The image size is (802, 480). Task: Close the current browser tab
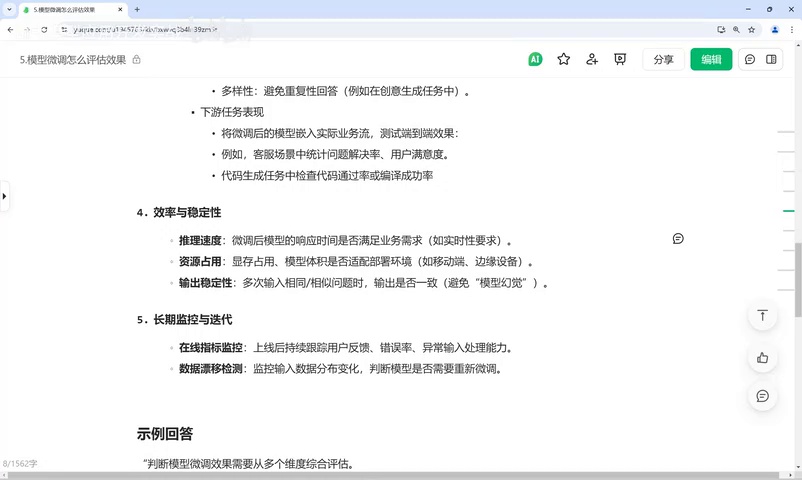point(120,10)
